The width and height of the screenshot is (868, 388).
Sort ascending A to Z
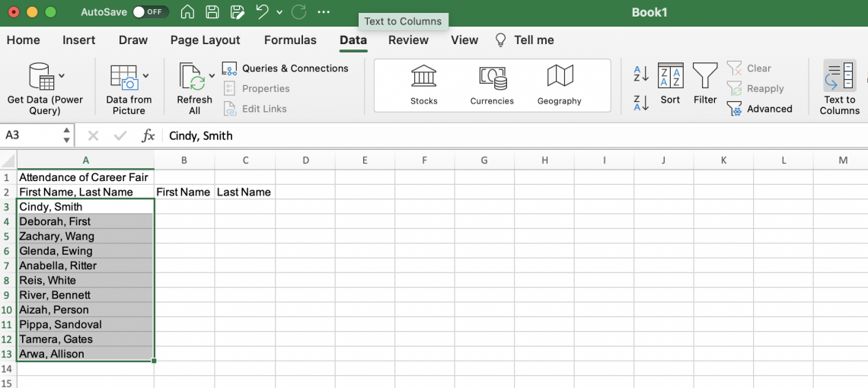pyautogui.click(x=641, y=74)
